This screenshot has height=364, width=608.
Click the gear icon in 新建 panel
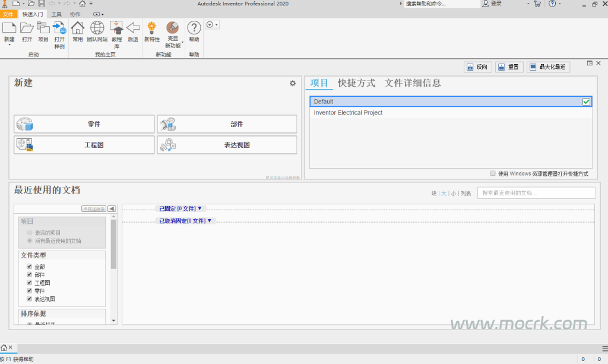click(293, 84)
